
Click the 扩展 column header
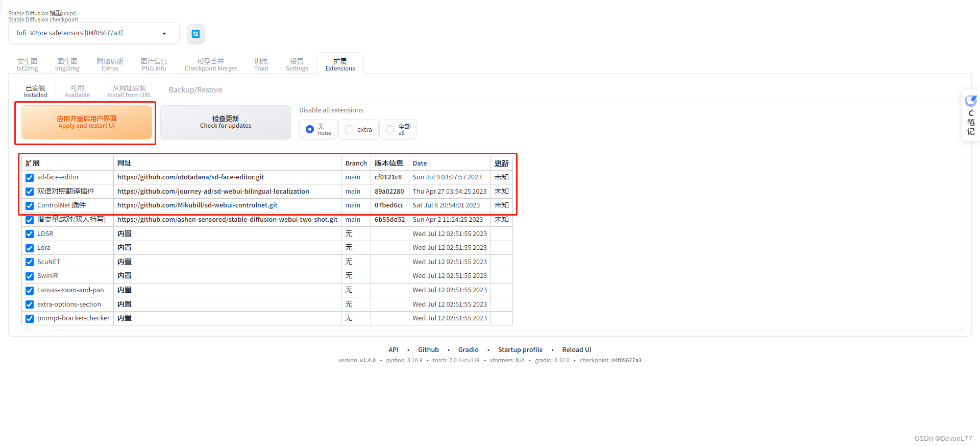67,163
